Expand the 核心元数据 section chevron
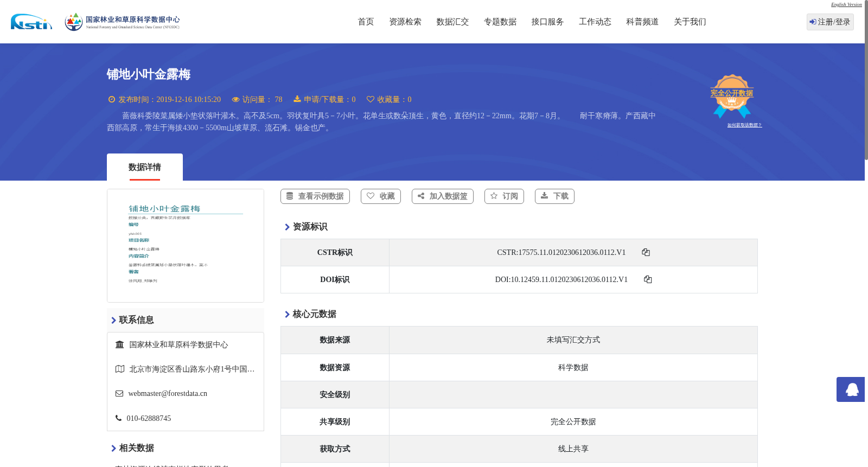The height and width of the screenshot is (467, 868). (287, 314)
